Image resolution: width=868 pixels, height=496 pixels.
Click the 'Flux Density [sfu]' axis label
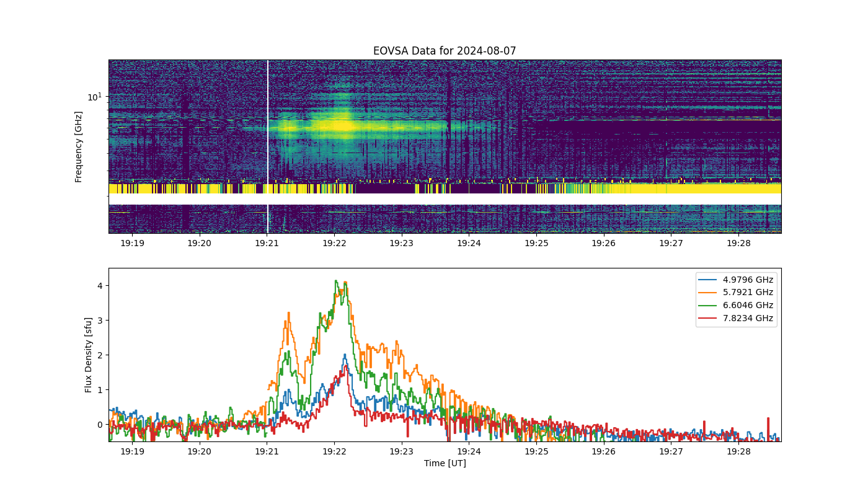(x=89, y=355)
